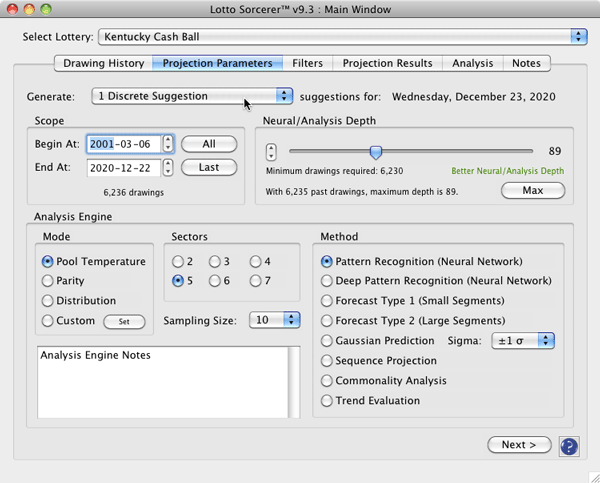Screen dimensions: 600x483
Task: Select the Parity mode radio button
Action: point(48,281)
